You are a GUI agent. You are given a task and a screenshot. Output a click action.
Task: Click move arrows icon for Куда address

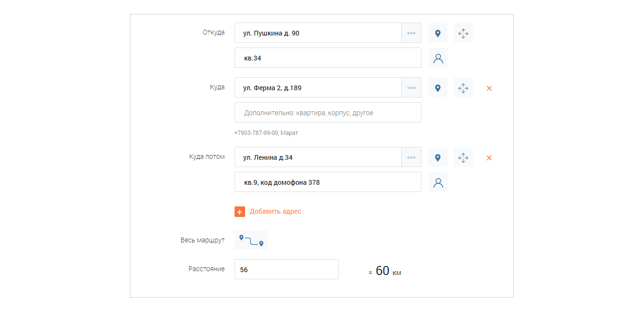[463, 88]
